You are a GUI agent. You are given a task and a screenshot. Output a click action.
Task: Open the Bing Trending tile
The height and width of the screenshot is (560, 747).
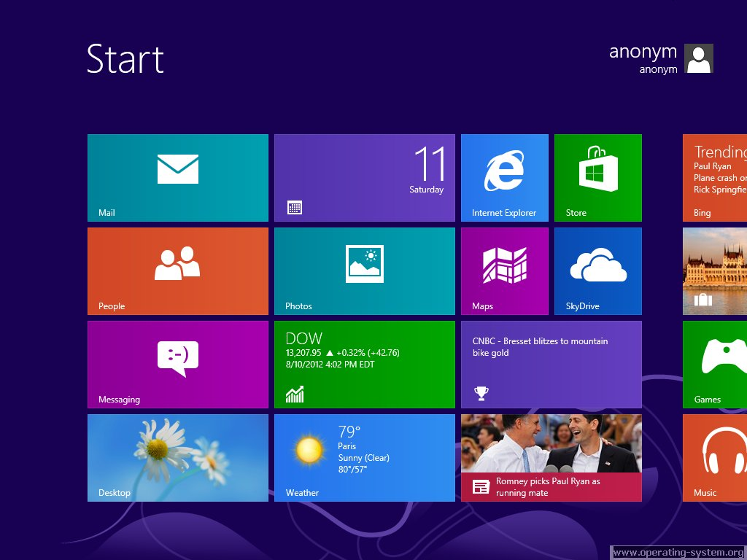(715, 177)
